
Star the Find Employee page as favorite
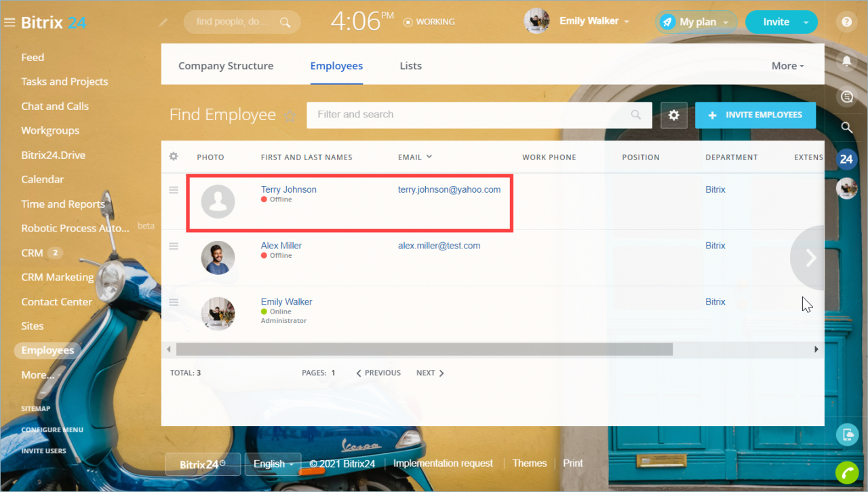coord(290,115)
